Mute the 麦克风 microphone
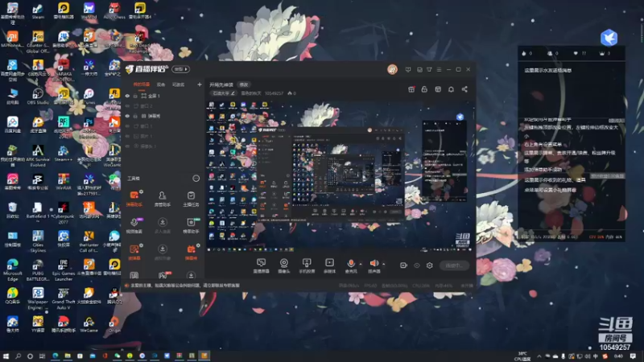644x362 pixels. pos(351,264)
